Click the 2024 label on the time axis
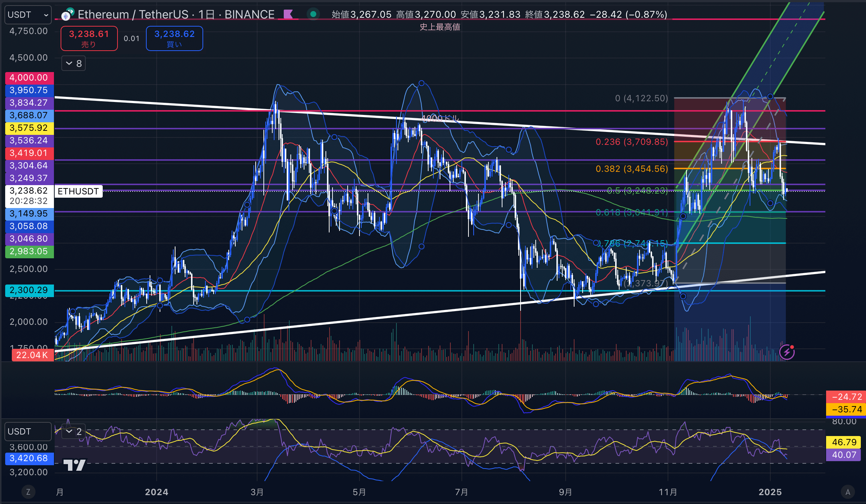 (x=157, y=492)
